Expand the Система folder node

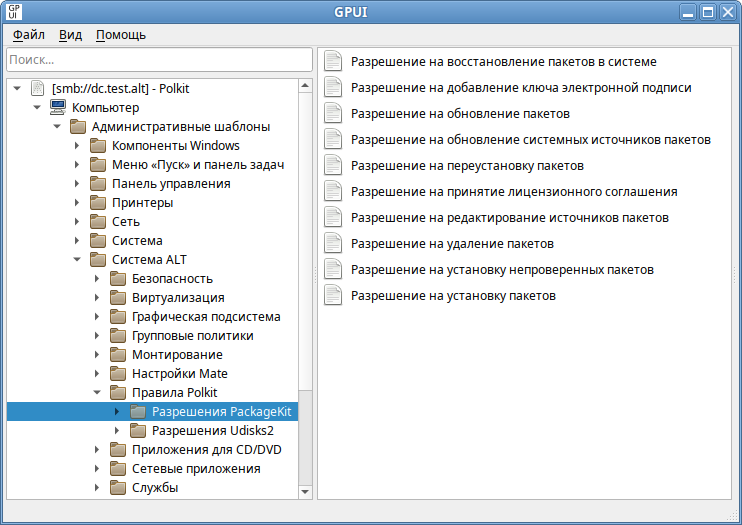[x=77, y=240]
